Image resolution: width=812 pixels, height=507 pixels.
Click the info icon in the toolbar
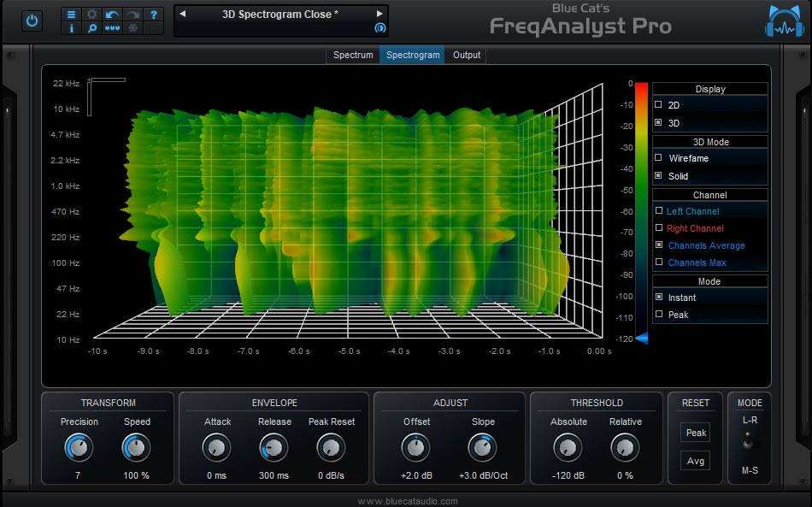[x=71, y=28]
